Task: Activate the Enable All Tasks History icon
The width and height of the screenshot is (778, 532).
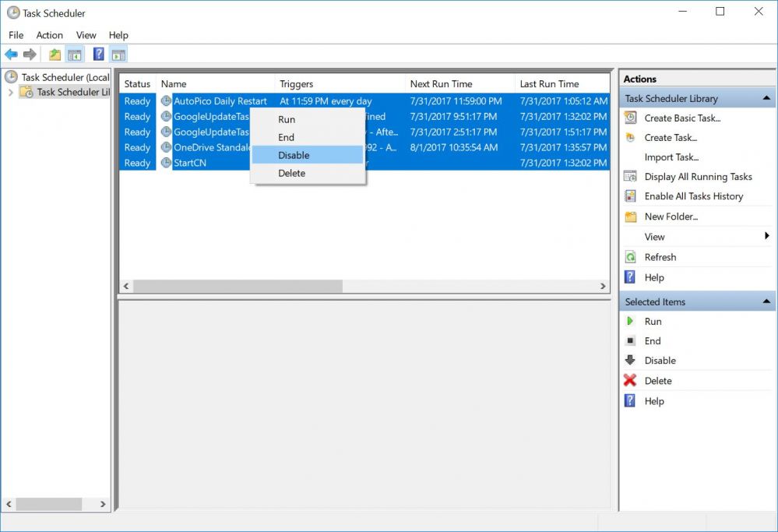Action: [631, 196]
